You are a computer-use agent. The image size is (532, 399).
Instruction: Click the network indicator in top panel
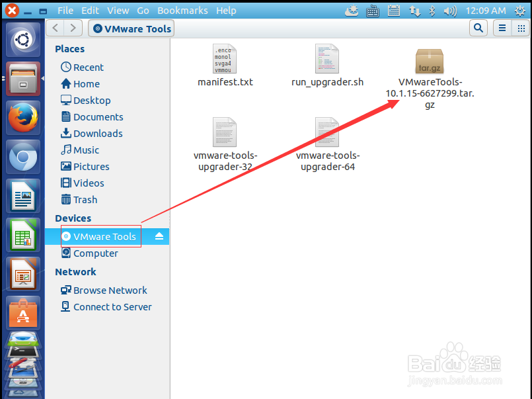[414, 11]
